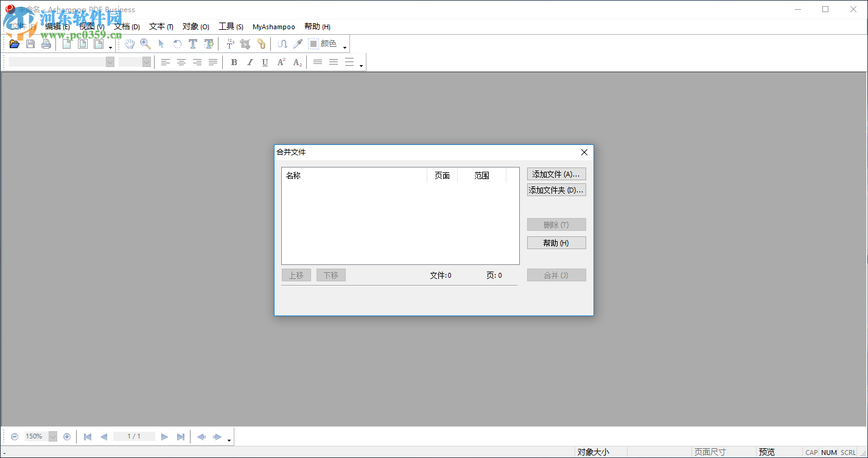Open help via the 帮助 dialog button
This screenshot has width=868, height=458.
556,242
